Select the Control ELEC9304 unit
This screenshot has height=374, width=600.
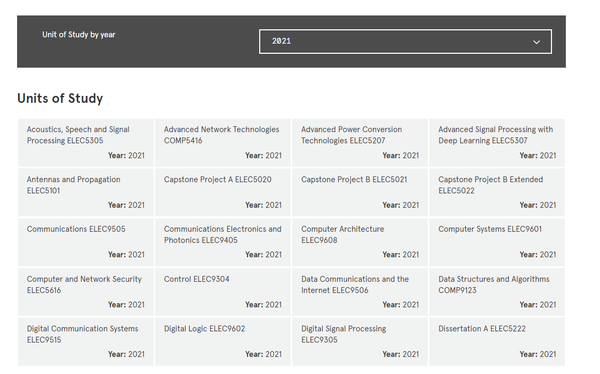[223, 292]
